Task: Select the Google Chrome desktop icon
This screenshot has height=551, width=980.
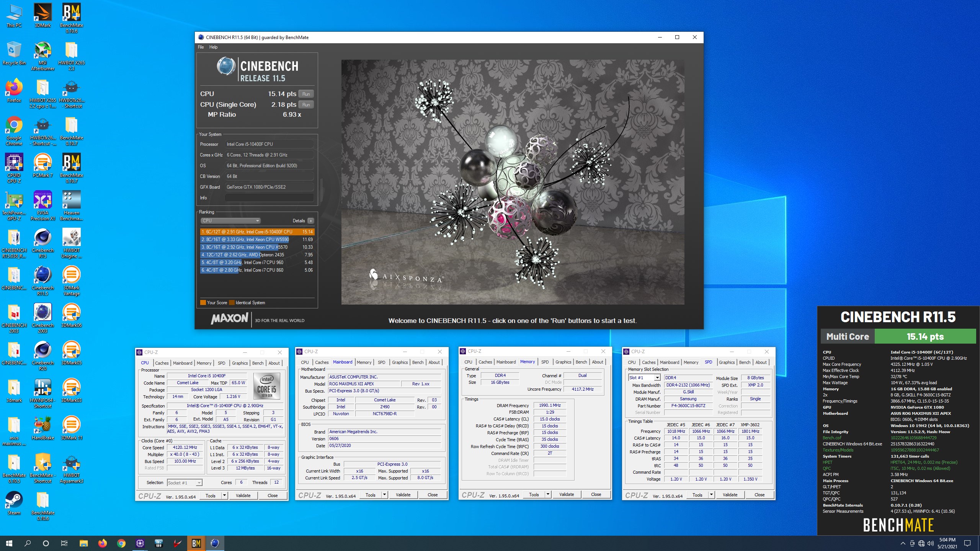Action: tap(14, 131)
